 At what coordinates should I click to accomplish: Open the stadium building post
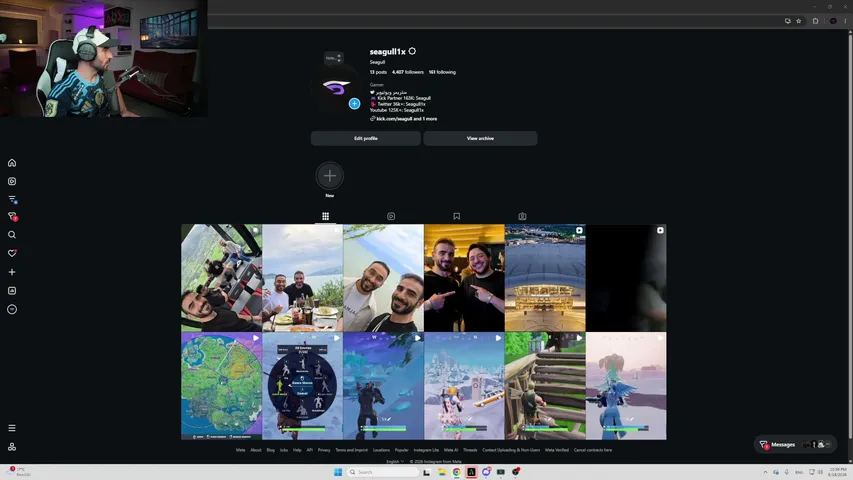545,278
